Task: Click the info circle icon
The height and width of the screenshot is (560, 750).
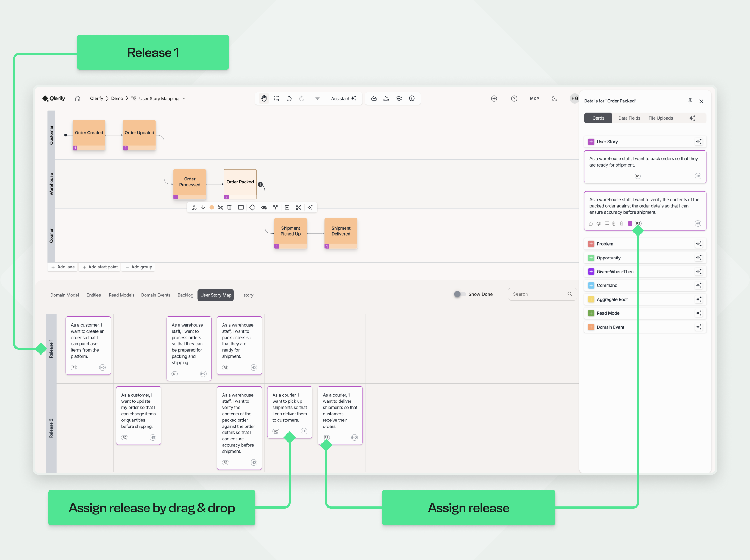Action: tap(412, 98)
